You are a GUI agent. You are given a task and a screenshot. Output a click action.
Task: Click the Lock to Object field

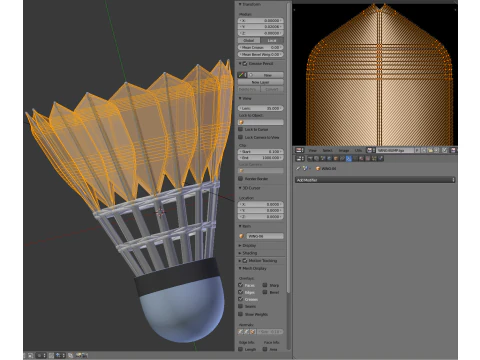pyautogui.click(x=261, y=122)
